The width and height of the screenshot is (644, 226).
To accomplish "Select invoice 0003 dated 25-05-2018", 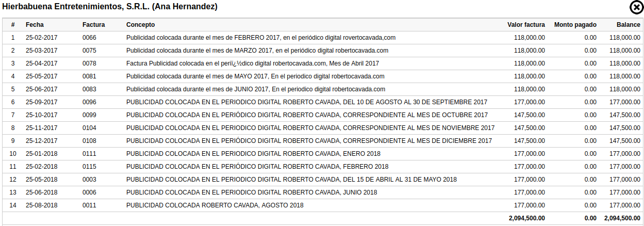I will click(x=322, y=180).
